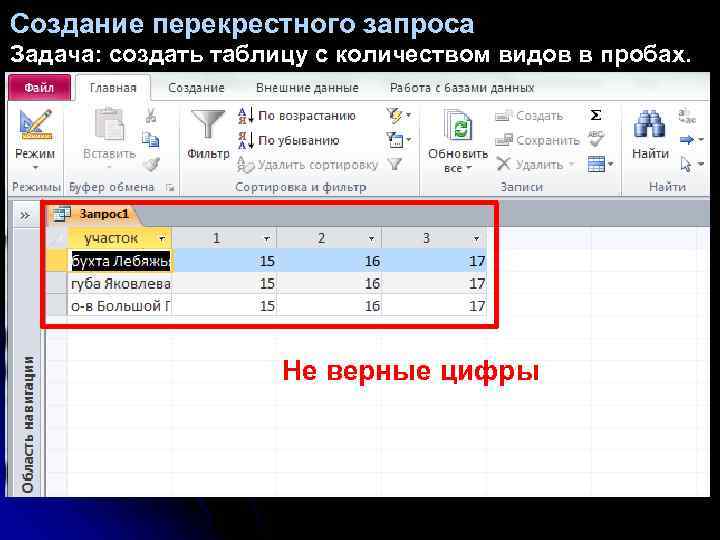Click the Format Painter brush icon
Viewport: 720px width, 540px height.
point(151,164)
